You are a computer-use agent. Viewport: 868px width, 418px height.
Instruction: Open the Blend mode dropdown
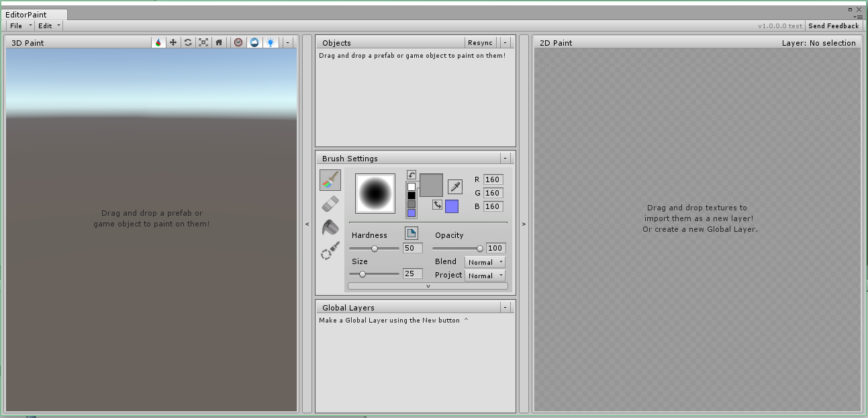pyautogui.click(x=485, y=262)
